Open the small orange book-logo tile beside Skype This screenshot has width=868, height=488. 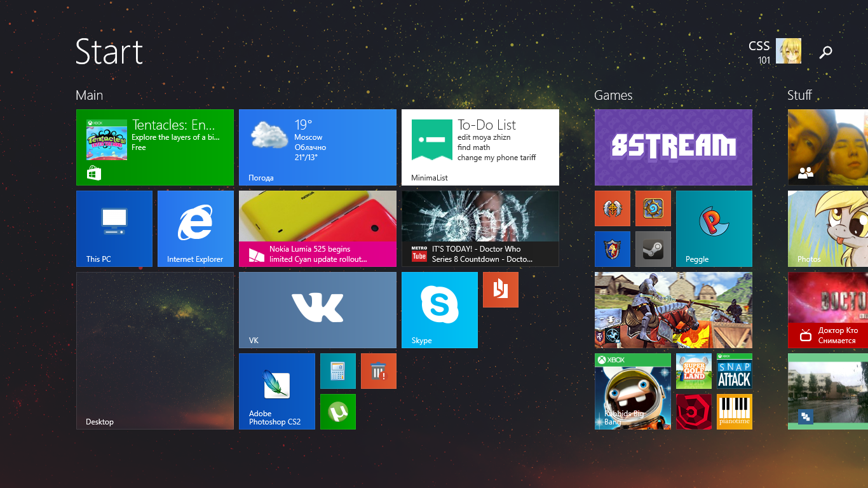501,290
